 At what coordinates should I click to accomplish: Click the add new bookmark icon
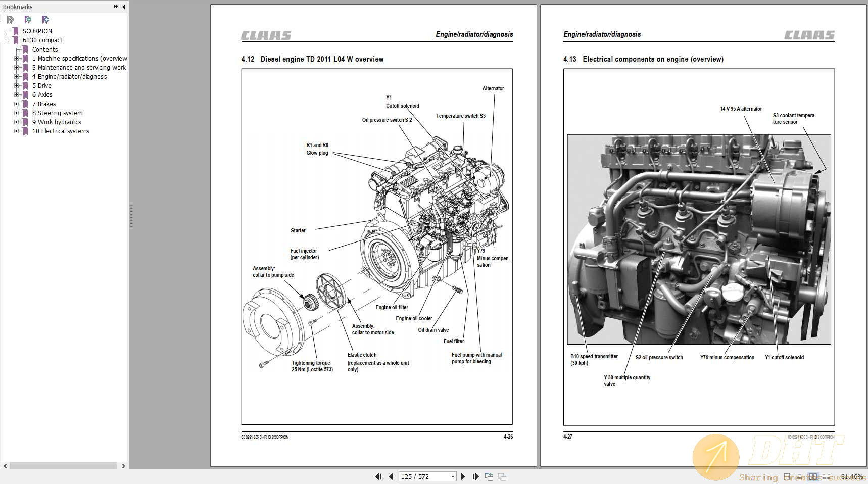28,20
